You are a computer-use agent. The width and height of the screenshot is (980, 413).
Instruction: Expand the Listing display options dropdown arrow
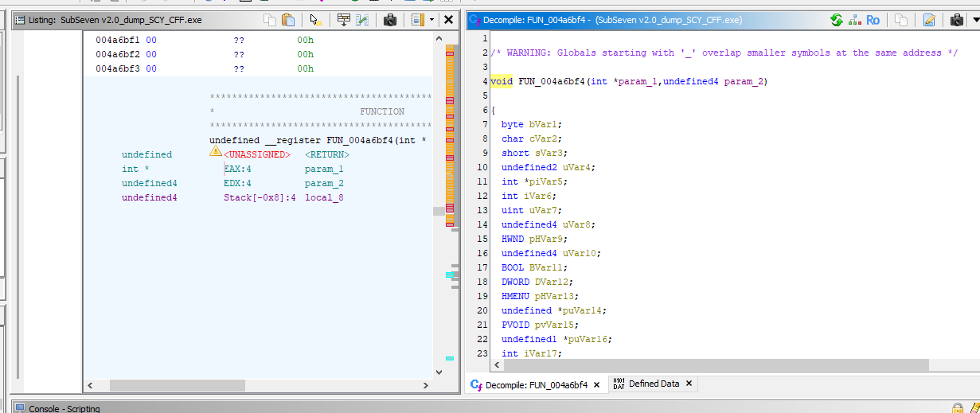[x=431, y=20]
